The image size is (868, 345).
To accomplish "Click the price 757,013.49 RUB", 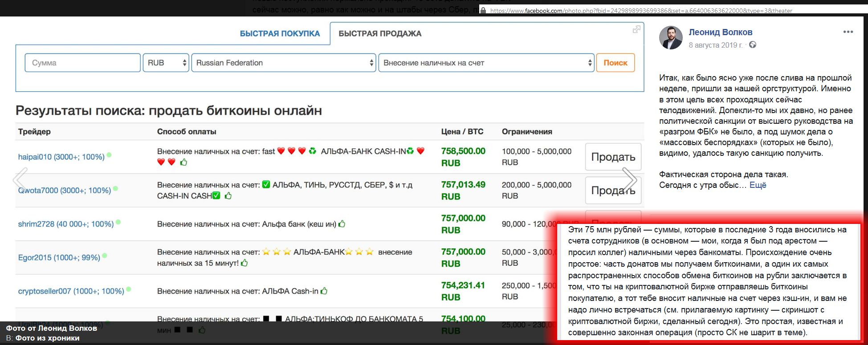I will point(463,191).
